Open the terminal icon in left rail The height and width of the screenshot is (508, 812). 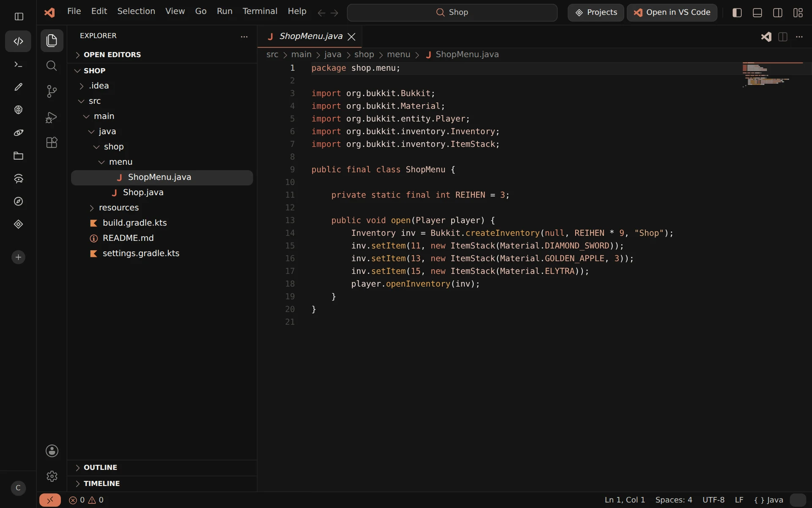click(x=18, y=64)
